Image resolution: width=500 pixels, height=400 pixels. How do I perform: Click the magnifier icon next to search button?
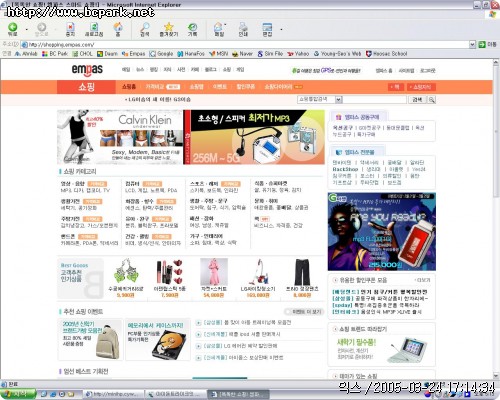tap(432, 100)
